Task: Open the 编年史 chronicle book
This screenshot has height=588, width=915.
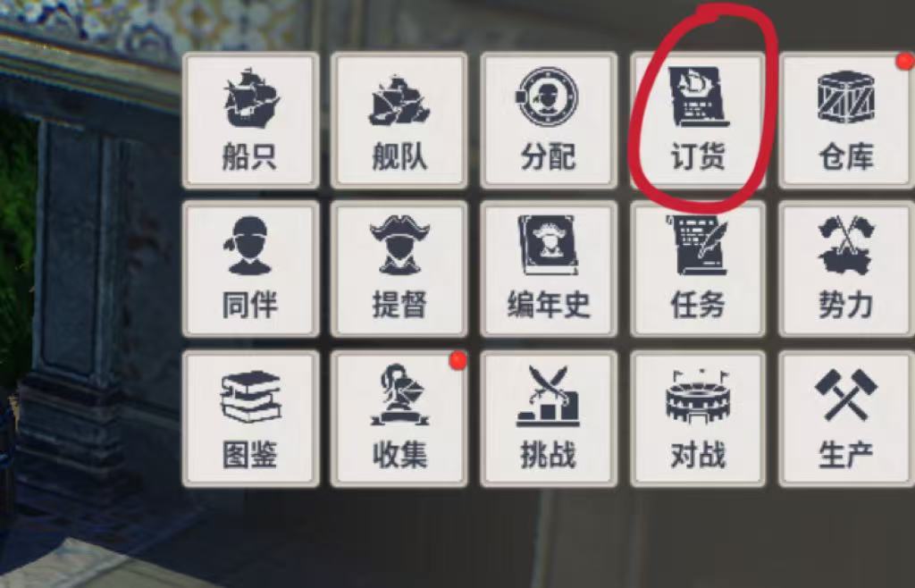Action: point(549,270)
